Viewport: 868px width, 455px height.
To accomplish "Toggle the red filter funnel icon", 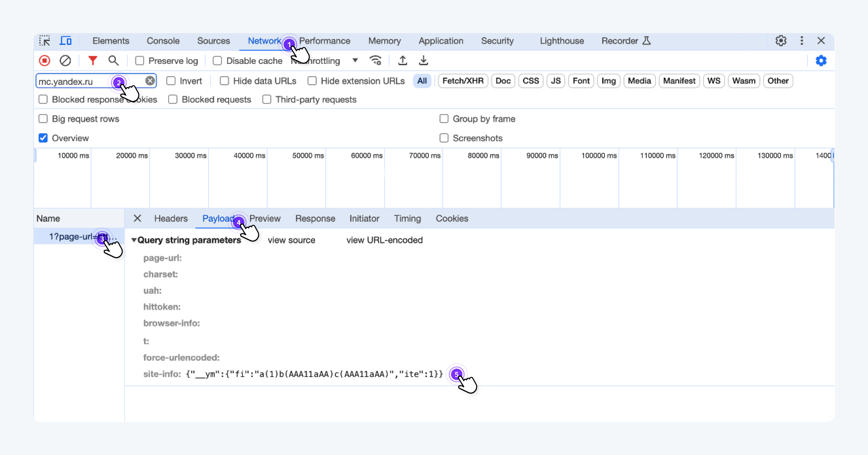I will [x=92, y=61].
